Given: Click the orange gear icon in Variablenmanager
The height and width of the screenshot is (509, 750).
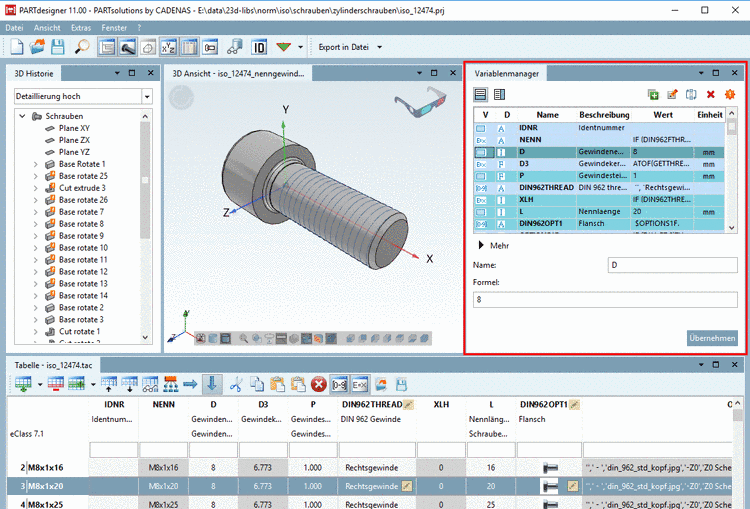Looking at the screenshot, I should click(x=730, y=94).
